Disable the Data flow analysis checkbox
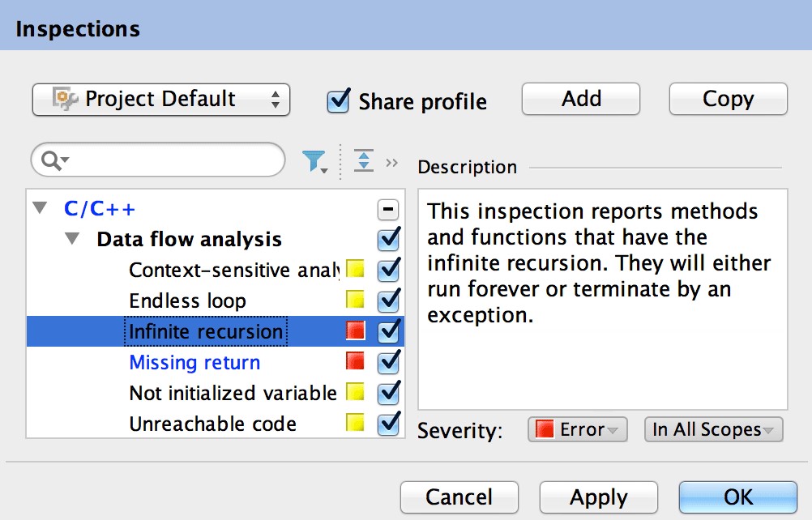 (389, 239)
